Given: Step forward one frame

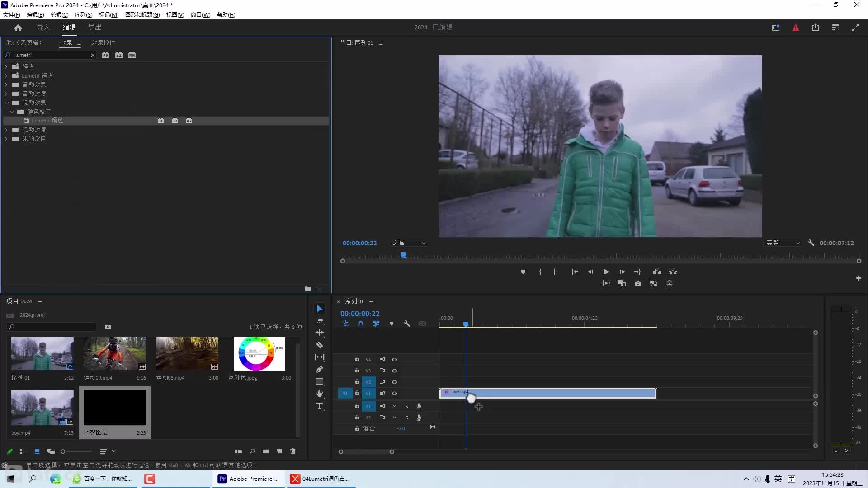Looking at the screenshot, I should click(x=622, y=272).
